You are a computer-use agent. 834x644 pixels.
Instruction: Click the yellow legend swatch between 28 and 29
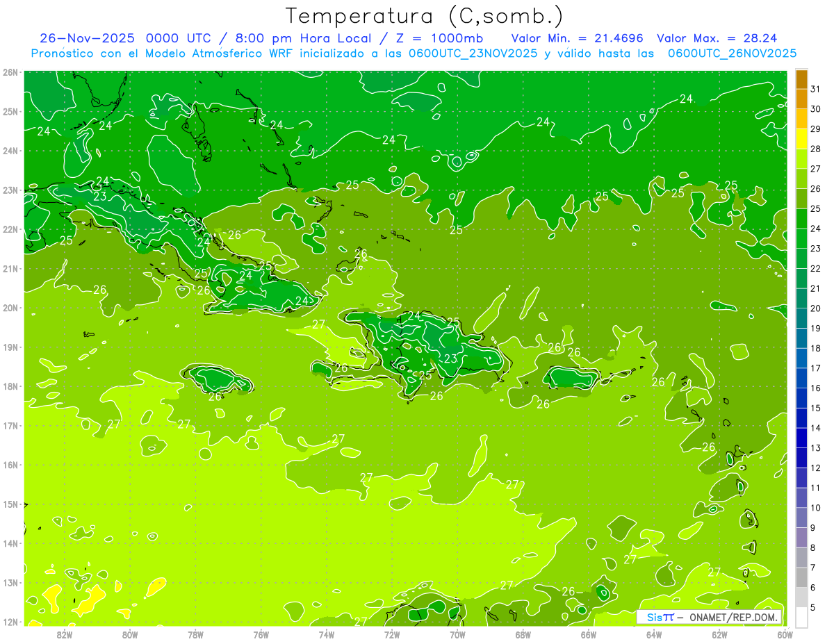(801, 139)
